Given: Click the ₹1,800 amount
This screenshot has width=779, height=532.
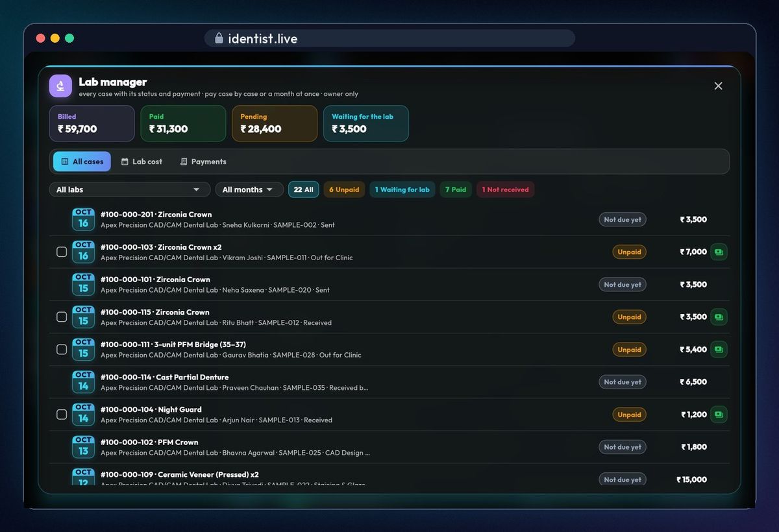Looking at the screenshot, I should pos(694,446).
